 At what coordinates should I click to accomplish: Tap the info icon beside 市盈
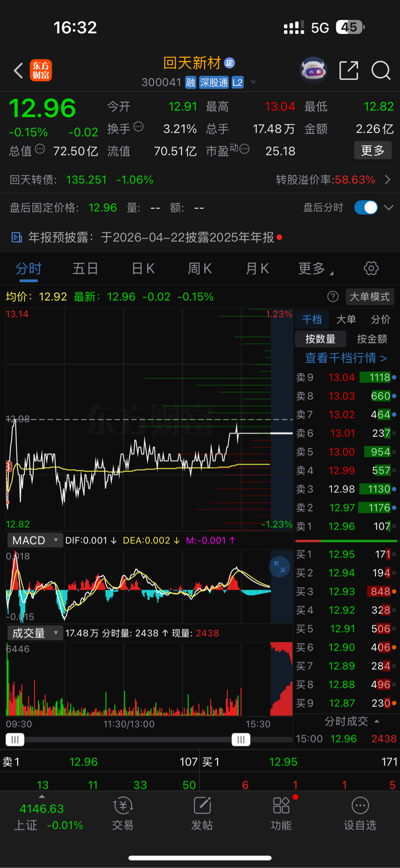(x=245, y=150)
